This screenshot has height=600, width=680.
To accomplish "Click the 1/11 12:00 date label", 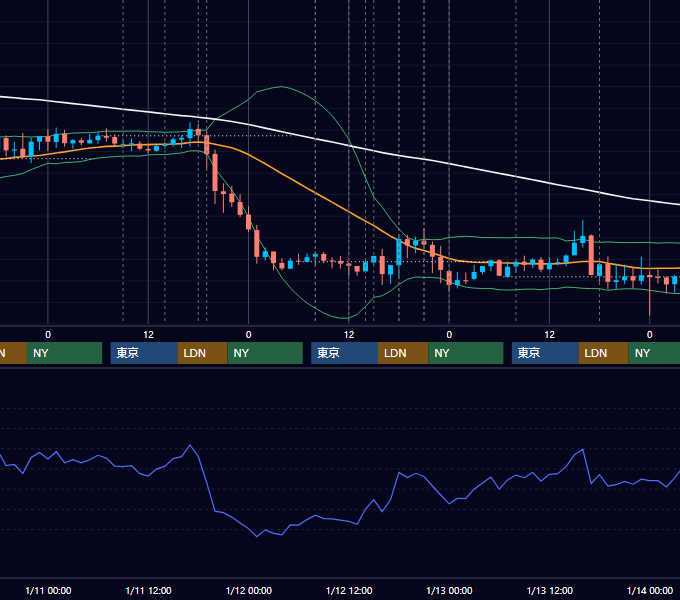I will 148,590.
